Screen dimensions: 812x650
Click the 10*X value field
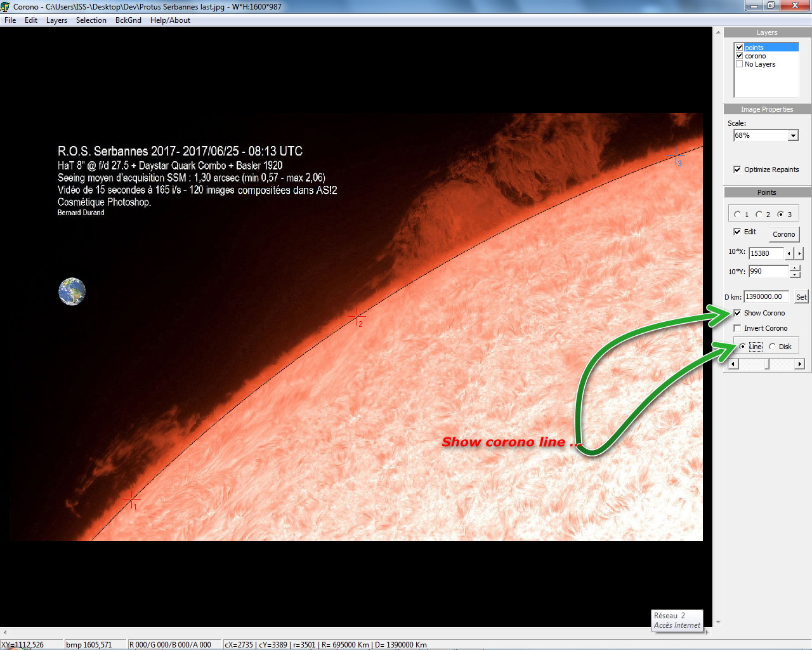(766, 253)
